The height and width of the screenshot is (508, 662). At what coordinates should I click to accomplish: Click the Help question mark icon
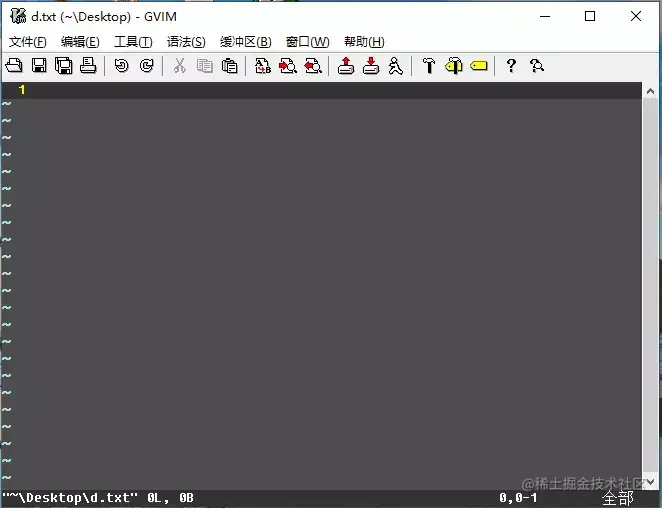511,66
